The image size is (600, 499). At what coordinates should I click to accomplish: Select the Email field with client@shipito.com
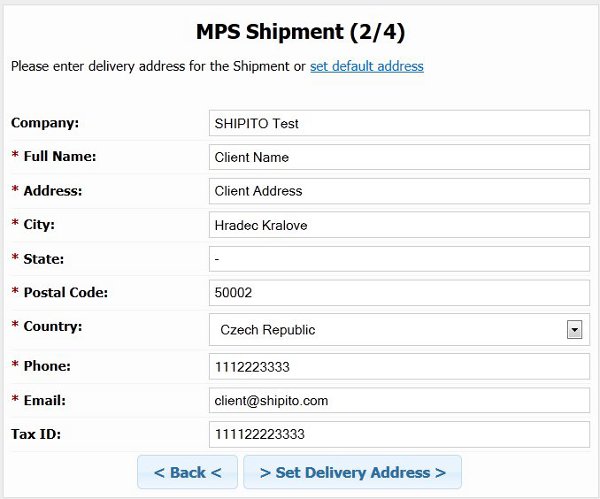[x=399, y=400]
